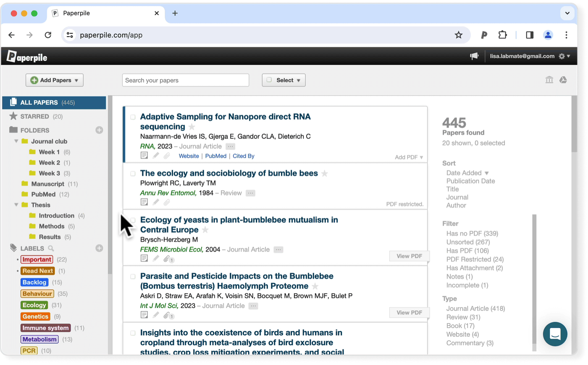Click View PDF for yeasts ecology paper
This screenshot has width=588, height=365.
point(409,256)
